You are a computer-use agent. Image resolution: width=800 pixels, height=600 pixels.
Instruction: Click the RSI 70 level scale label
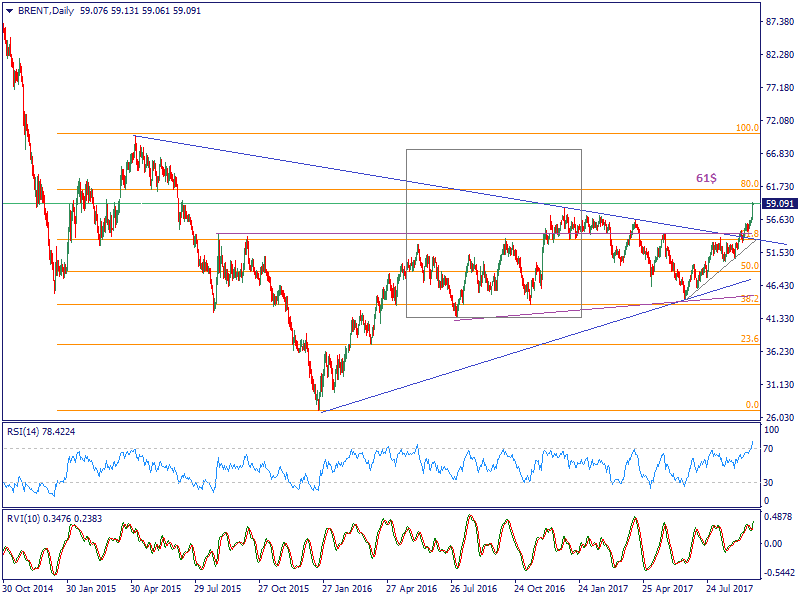(x=769, y=448)
